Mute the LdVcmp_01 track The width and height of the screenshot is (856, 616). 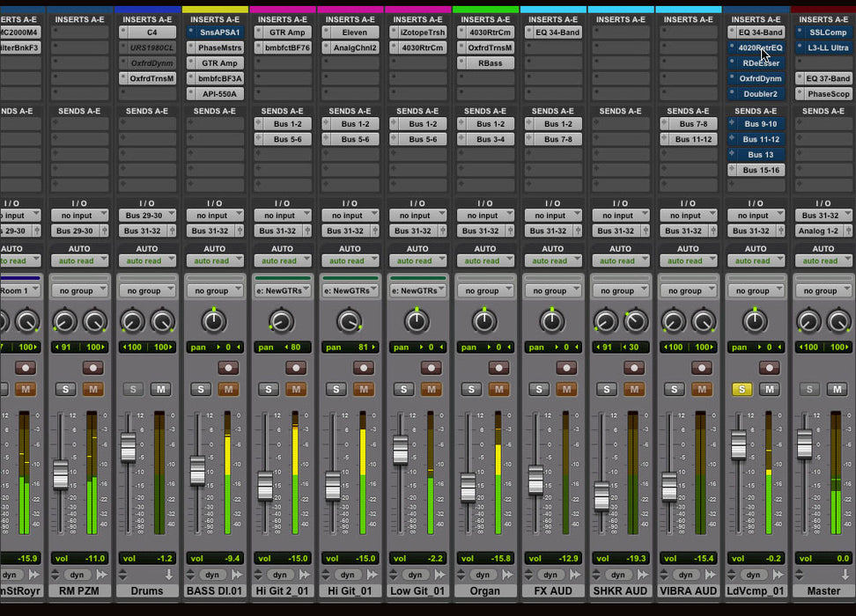point(769,389)
